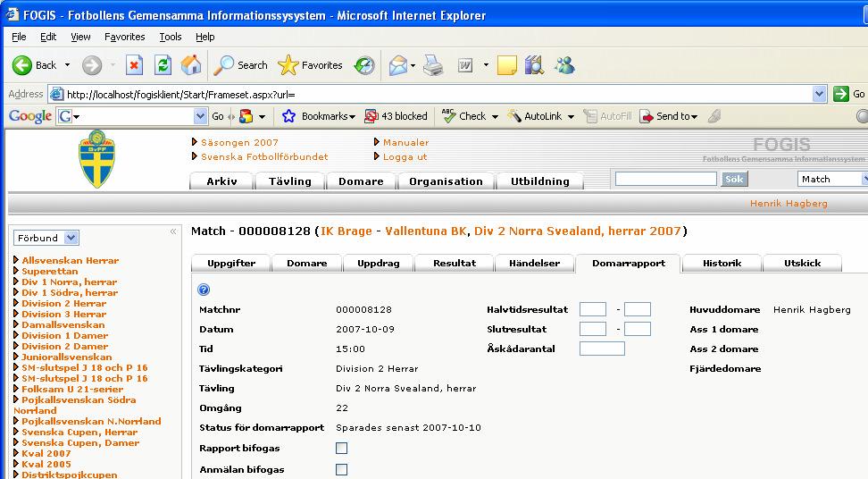Click the blue help question mark icon
Screen dimensions: 868x479
click(x=204, y=290)
